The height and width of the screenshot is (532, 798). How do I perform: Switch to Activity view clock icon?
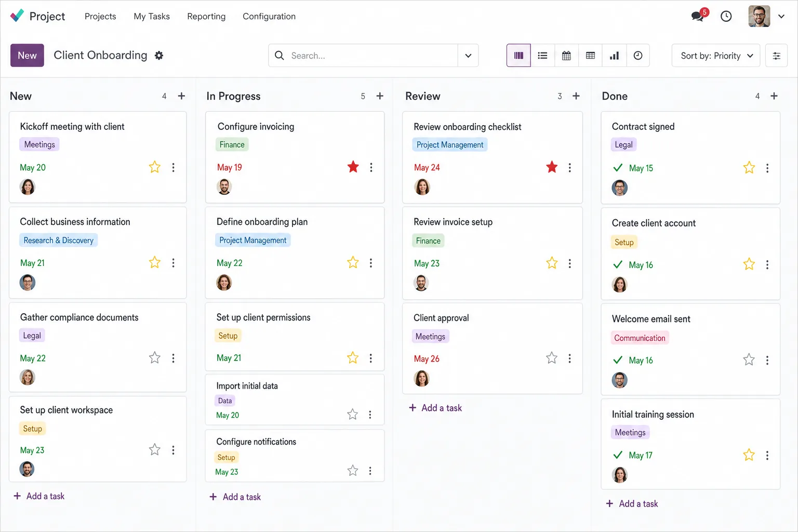point(638,56)
